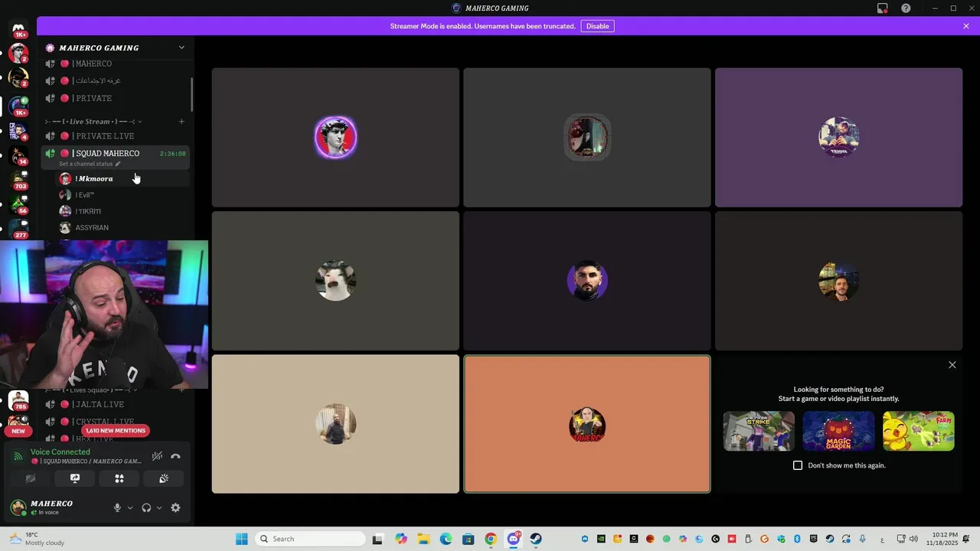This screenshot has height=551, width=980.
Task: Open User Settings gear
Action: click(175, 507)
